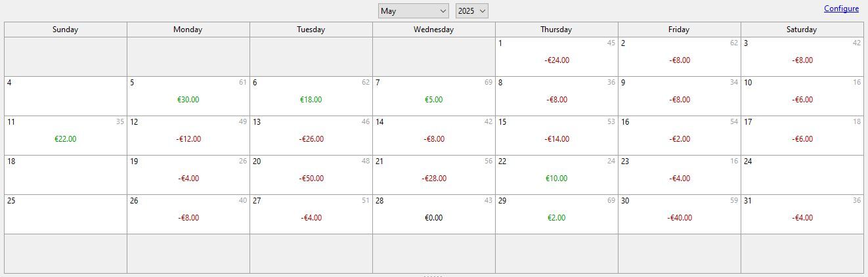Select May 7 cell showing €5.00

434,96
